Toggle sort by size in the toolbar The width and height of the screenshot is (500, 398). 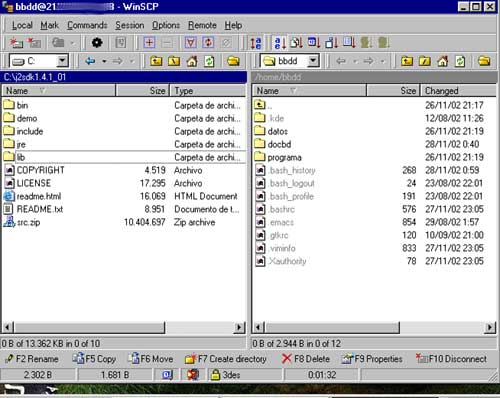point(332,43)
